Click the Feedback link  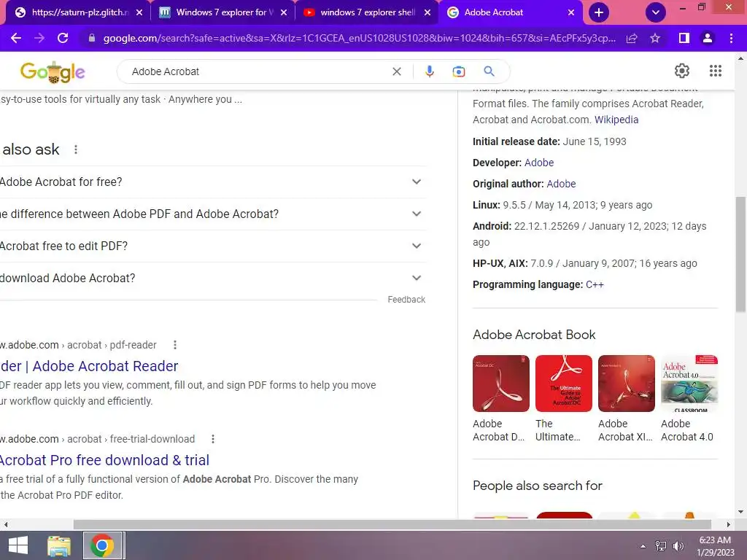(406, 300)
